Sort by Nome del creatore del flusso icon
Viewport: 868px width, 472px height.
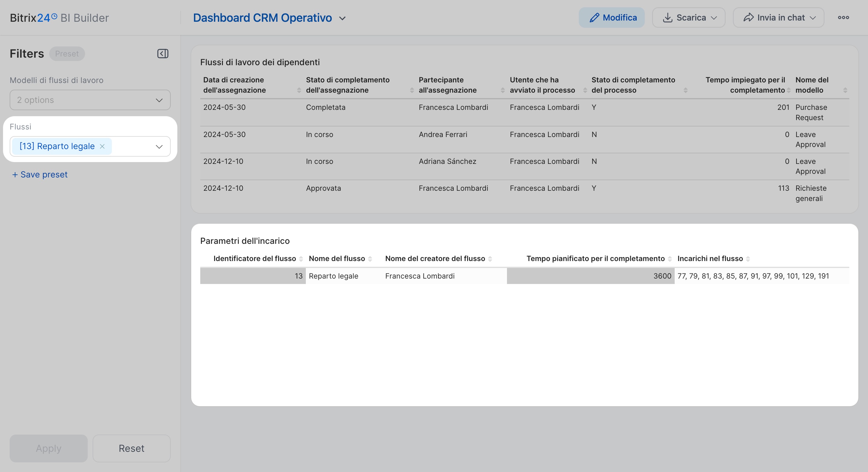pyautogui.click(x=490, y=259)
